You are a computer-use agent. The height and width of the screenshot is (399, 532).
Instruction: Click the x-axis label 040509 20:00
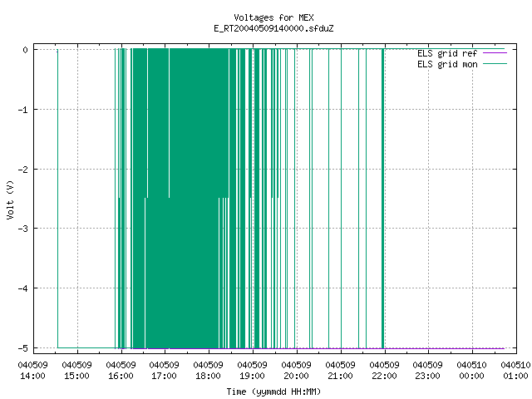tap(297, 371)
